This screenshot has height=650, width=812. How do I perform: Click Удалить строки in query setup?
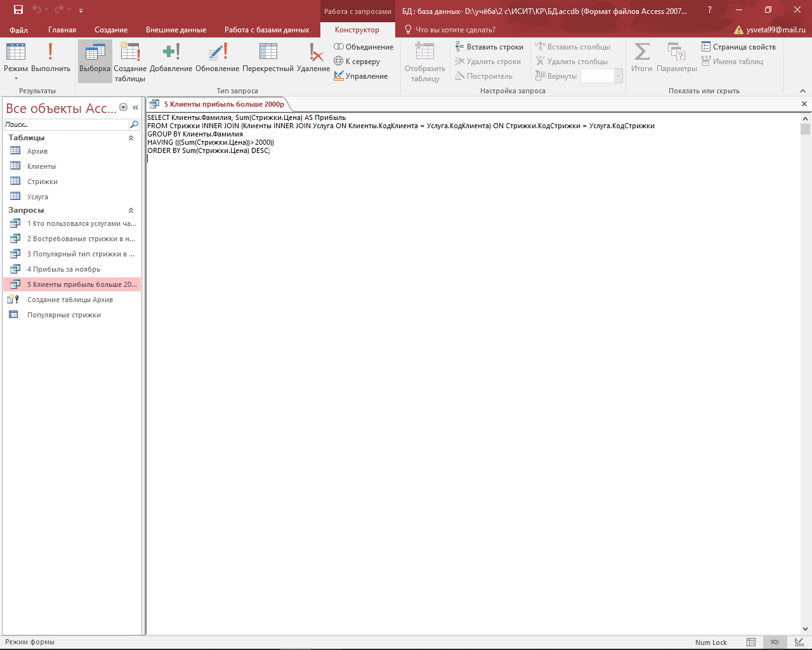pyautogui.click(x=488, y=62)
